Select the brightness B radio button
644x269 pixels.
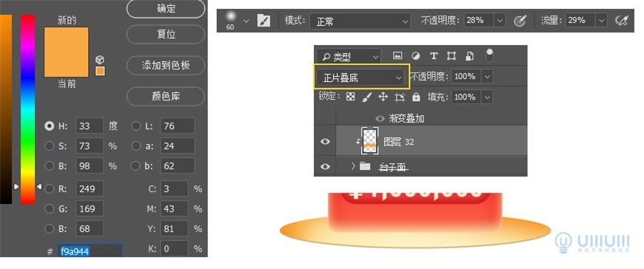pos(50,166)
